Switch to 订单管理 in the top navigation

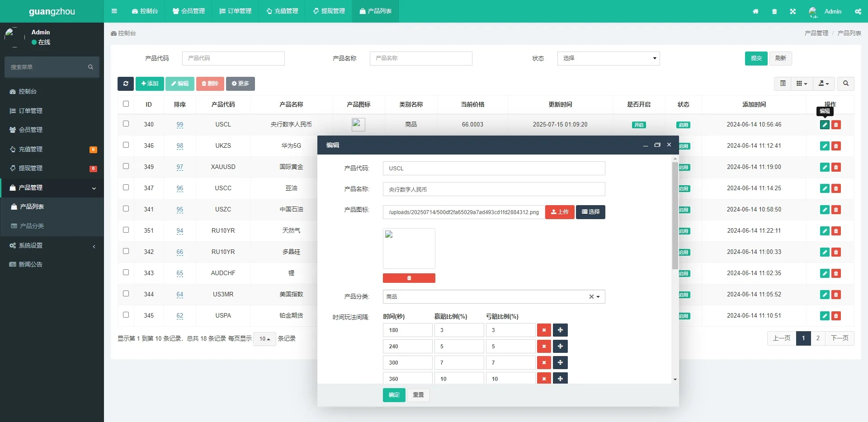(x=235, y=11)
